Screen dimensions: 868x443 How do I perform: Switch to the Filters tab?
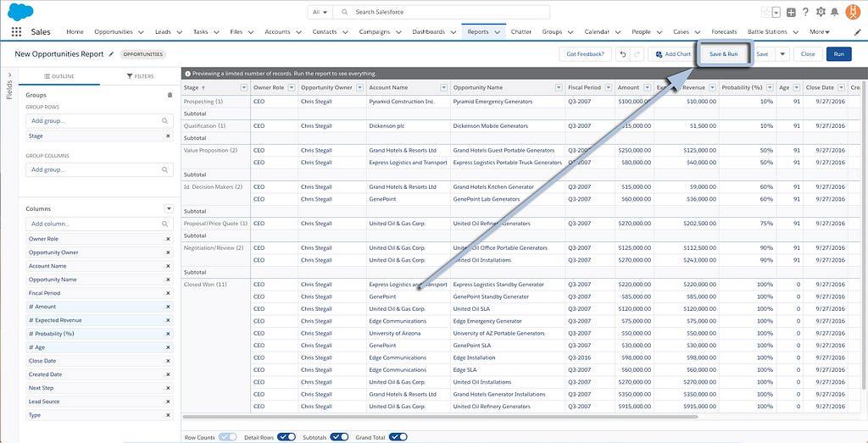(x=140, y=76)
